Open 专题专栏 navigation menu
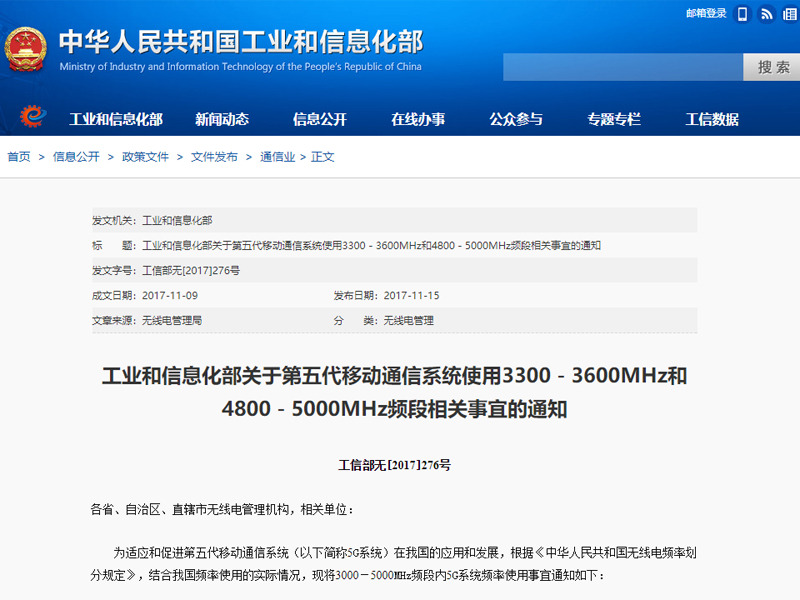 tap(614, 119)
